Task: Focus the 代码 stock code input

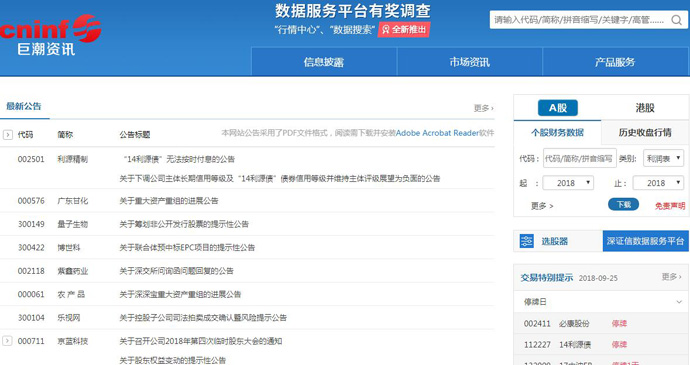Action: click(580, 158)
